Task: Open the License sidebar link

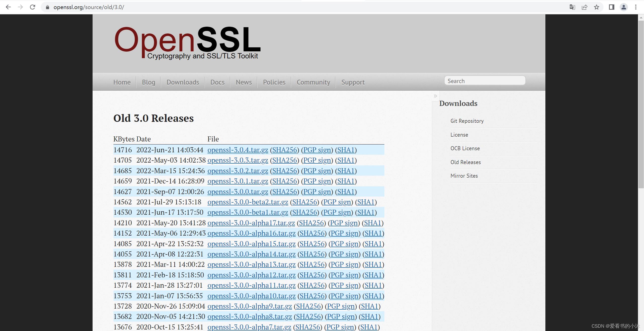Action: pos(459,135)
